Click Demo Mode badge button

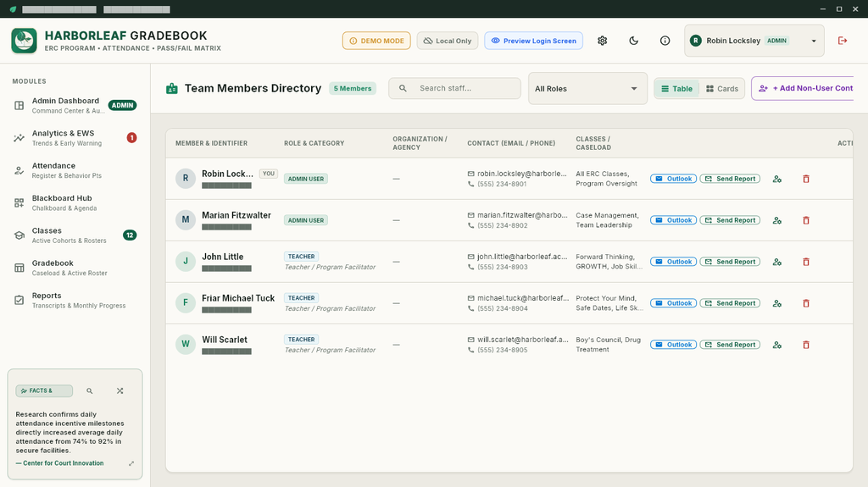pyautogui.click(x=376, y=41)
